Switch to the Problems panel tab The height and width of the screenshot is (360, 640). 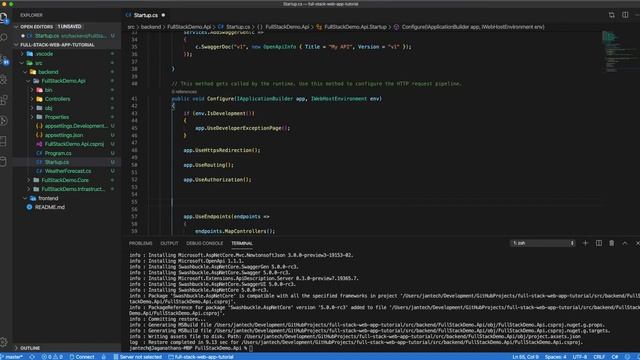(x=140, y=243)
